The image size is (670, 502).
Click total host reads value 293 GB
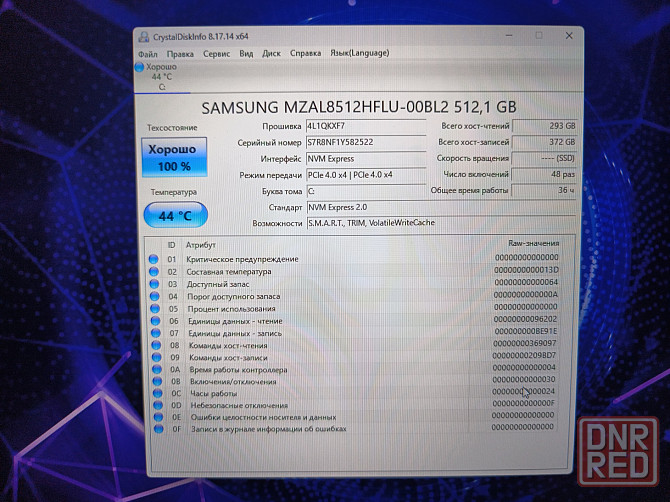coord(544,126)
